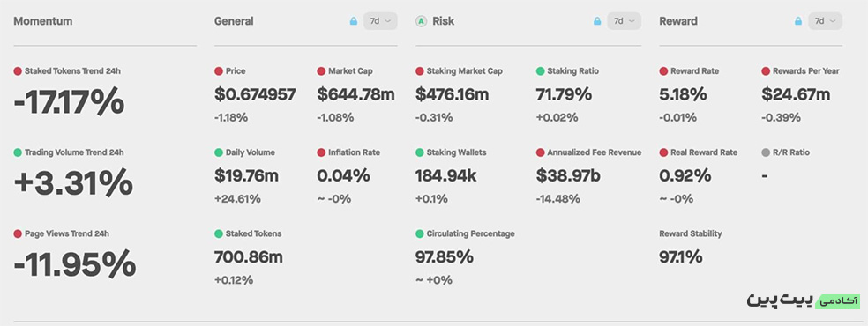The image size is (868, 326).
Task: Click the $644.78m market cap value
Action: click(356, 94)
